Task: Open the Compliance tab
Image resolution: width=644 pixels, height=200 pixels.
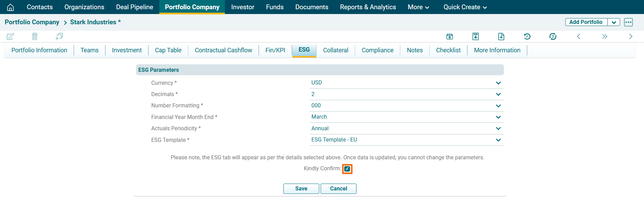Action: point(377,50)
